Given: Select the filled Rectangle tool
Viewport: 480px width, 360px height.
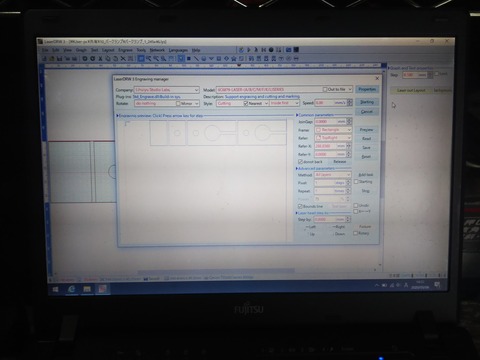Looking at the screenshot, I should click(x=188, y=58).
